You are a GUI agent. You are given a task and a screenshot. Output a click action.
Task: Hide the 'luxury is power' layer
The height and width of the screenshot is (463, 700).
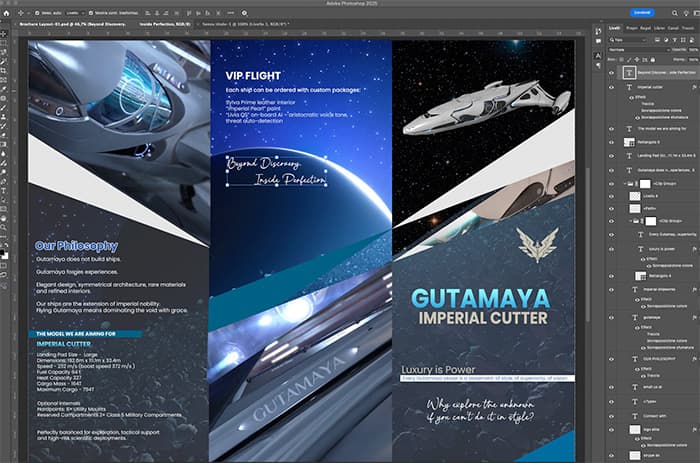tap(611, 248)
